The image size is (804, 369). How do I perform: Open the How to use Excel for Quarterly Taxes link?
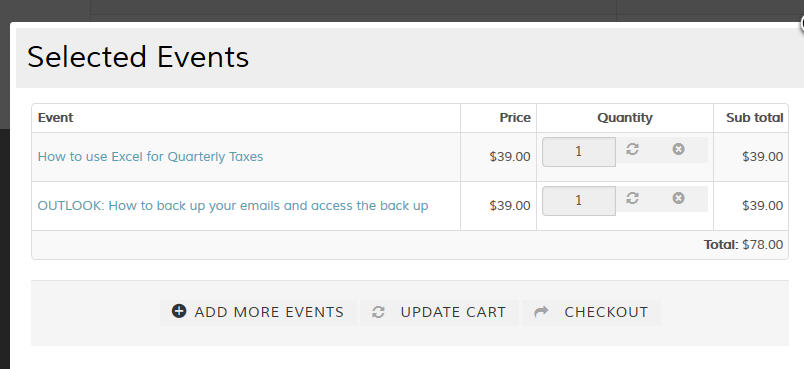tap(150, 156)
